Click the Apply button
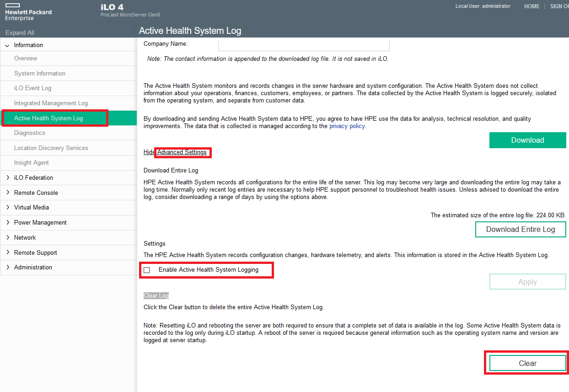Screen dimensions: 569x392 (527, 282)
